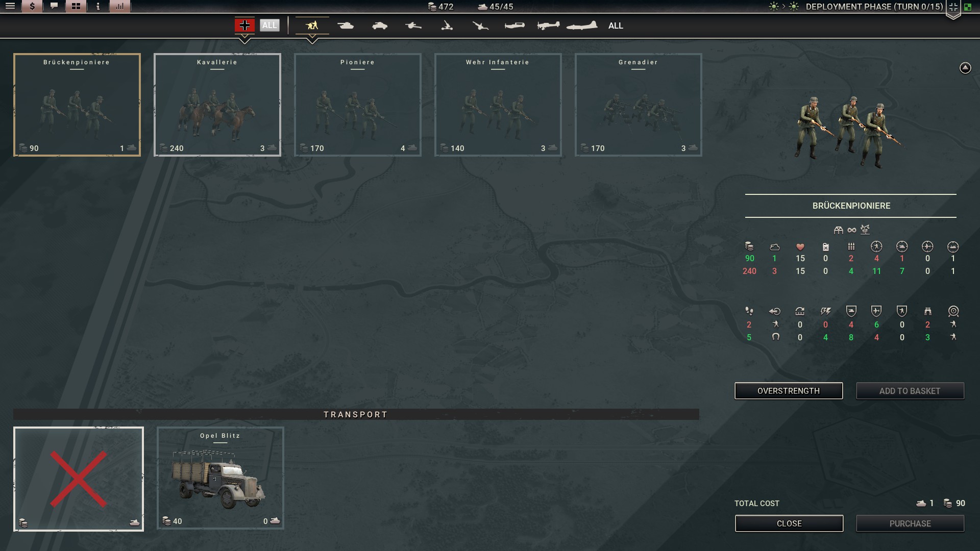The width and height of the screenshot is (980, 551).
Task: Click the OVERSTRENGTH button
Action: coord(789,391)
